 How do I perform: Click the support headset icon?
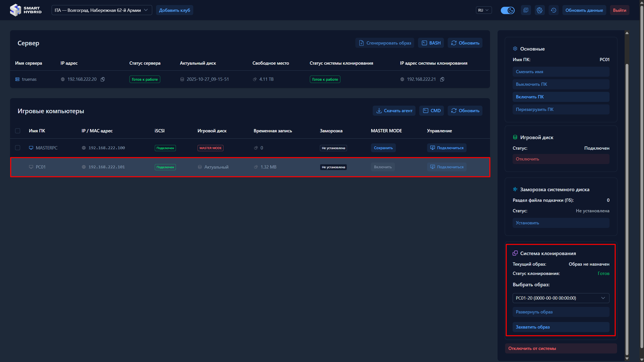[x=539, y=10]
